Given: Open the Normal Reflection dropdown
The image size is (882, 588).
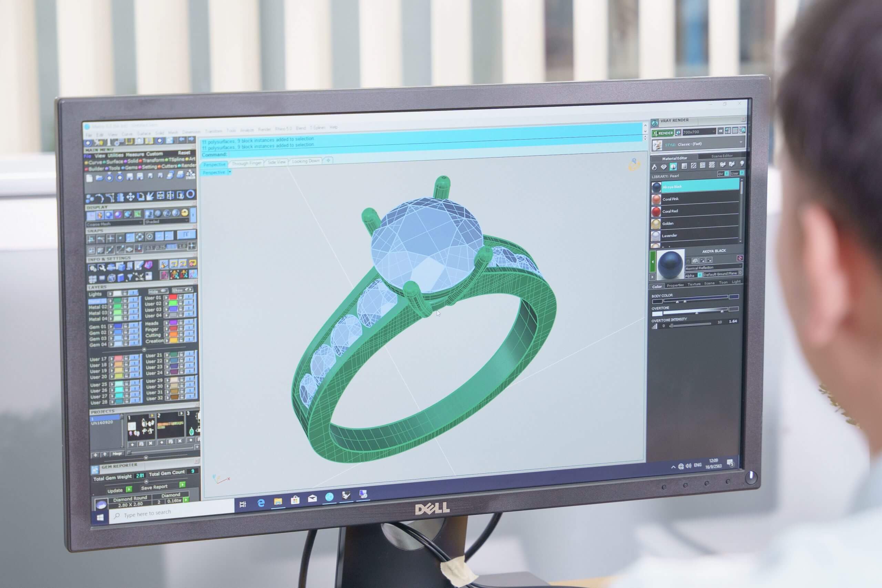Looking at the screenshot, I should [714, 267].
